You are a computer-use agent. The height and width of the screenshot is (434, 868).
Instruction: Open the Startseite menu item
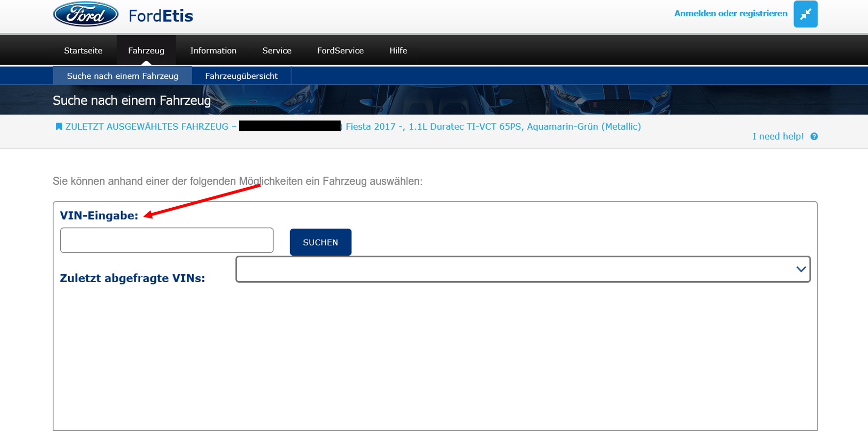click(x=83, y=50)
